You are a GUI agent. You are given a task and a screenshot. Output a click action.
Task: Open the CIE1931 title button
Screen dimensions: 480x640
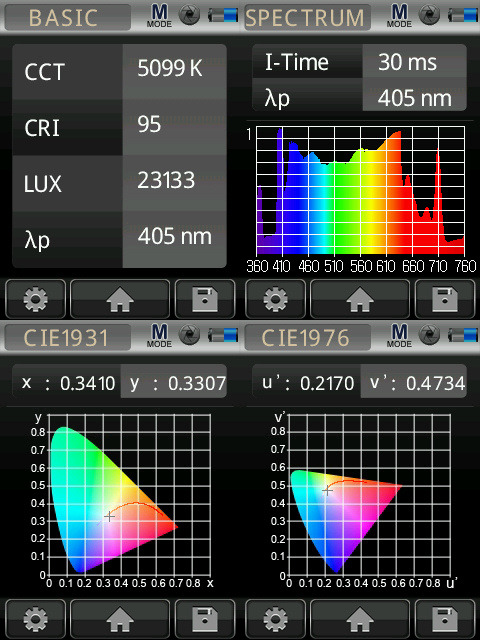coord(68,338)
